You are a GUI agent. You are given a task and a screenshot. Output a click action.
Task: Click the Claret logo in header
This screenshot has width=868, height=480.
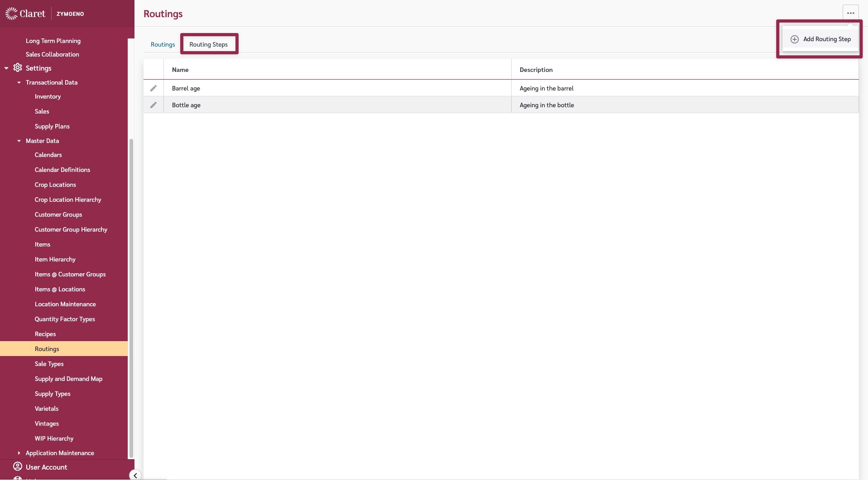pos(26,14)
